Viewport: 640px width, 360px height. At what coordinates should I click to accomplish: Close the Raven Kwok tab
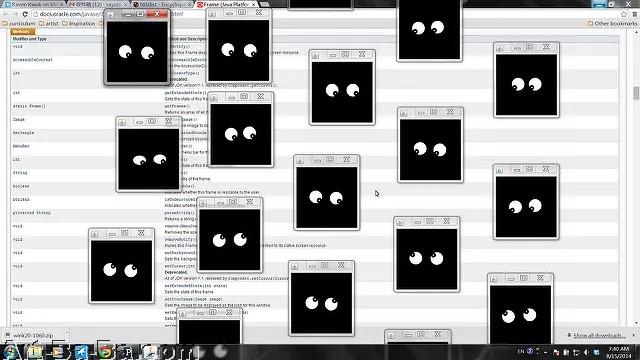pyautogui.click(x=62, y=4)
